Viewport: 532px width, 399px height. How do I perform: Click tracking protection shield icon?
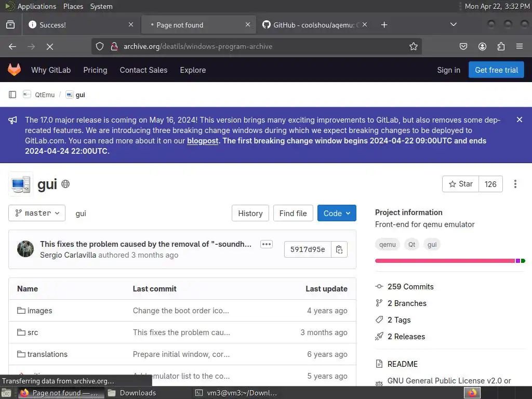99,46
